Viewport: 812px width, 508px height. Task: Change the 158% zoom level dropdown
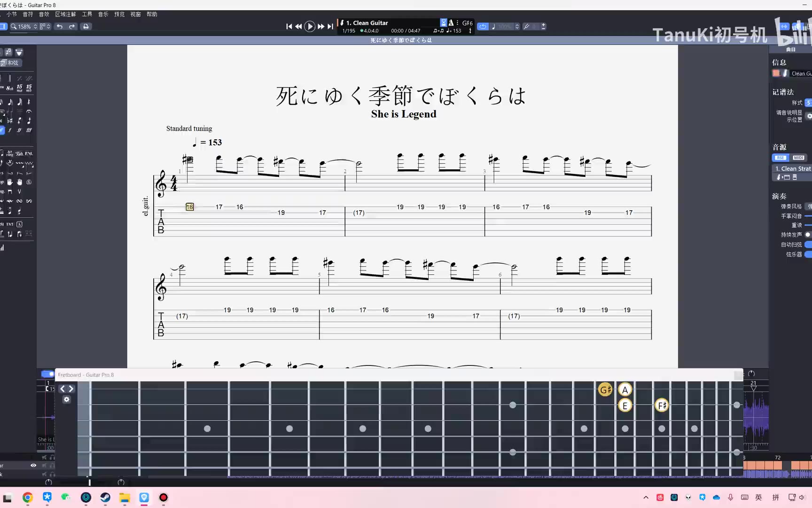(24, 26)
